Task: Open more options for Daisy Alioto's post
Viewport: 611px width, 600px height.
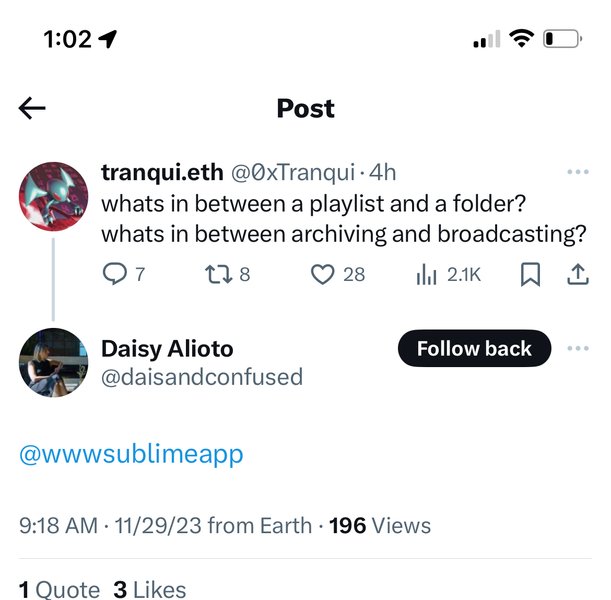Action: (577, 348)
